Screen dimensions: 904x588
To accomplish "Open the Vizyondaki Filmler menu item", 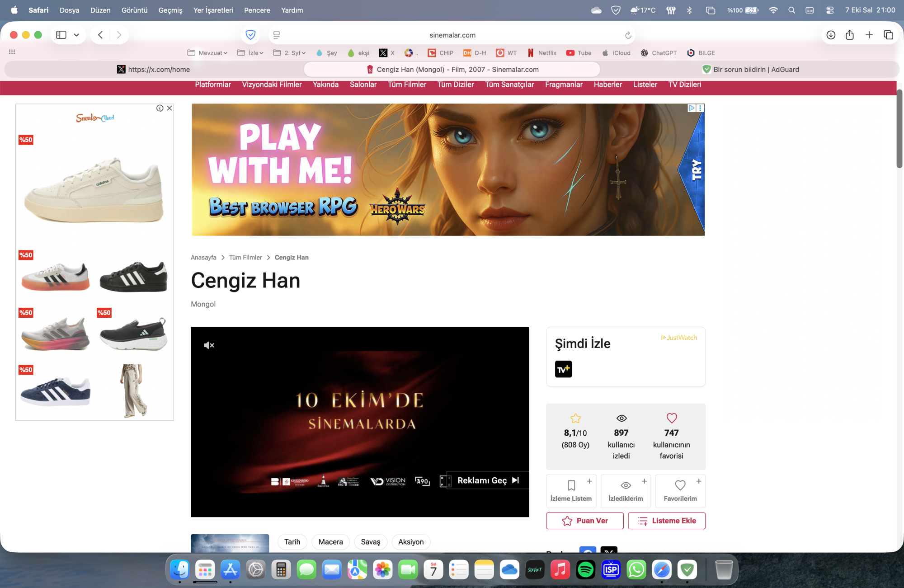I will (272, 85).
